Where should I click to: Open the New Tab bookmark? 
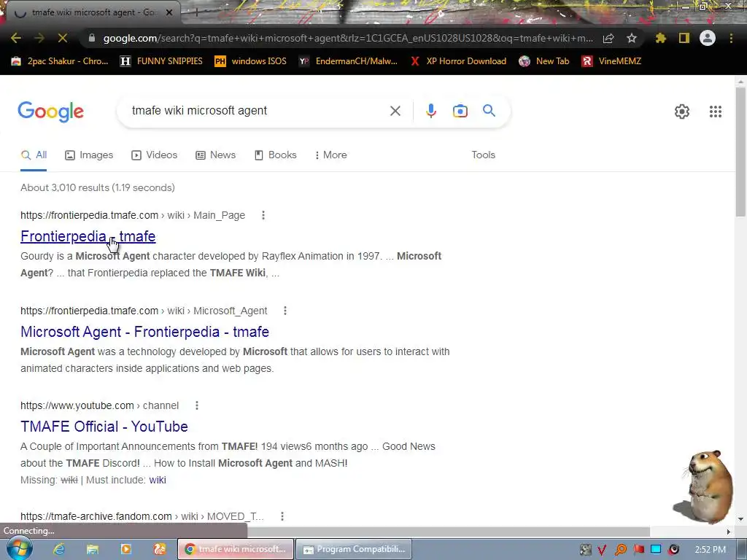544,61
